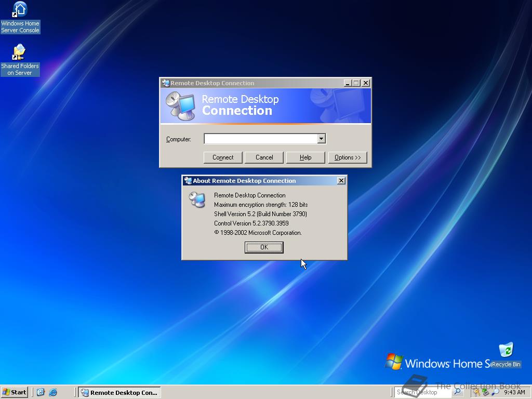Screen dimensions: 532x399
Task: Click Cancel in Remote Desktop Connection
Action: click(x=264, y=157)
